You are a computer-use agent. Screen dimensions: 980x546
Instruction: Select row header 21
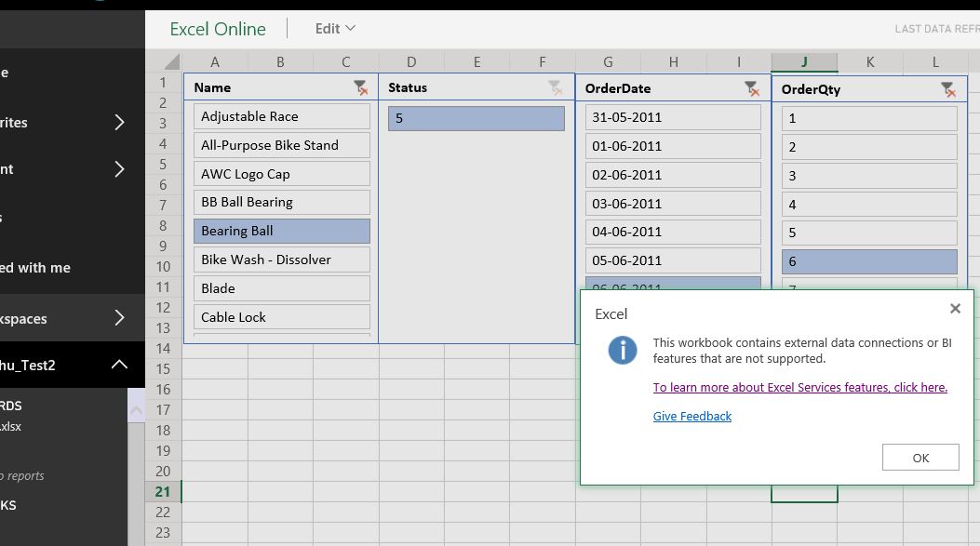[163, 492]
